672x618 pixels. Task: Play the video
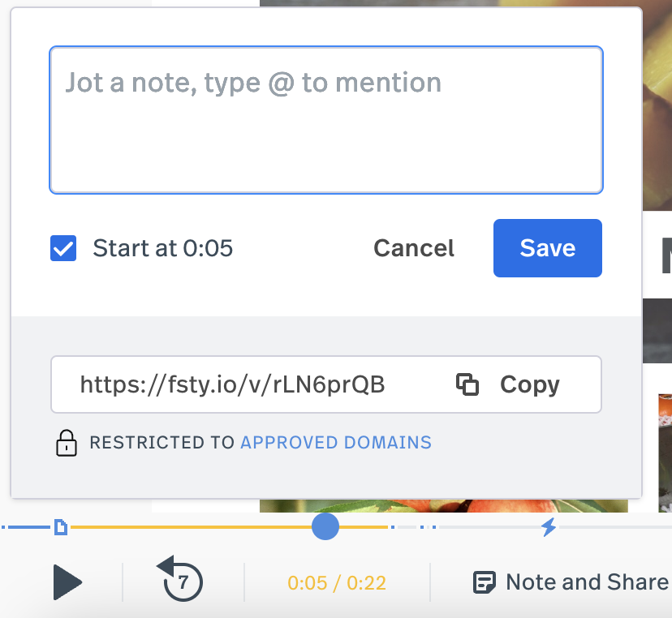[x=67, y=582]
